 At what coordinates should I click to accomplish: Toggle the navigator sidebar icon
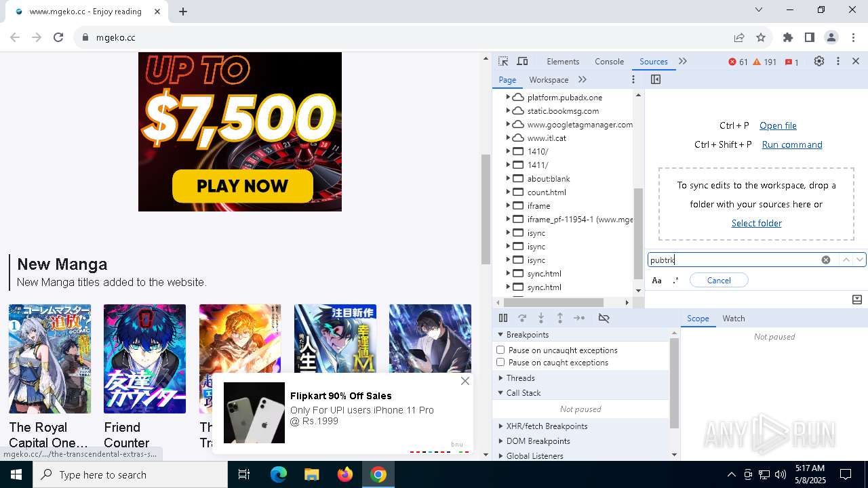(x=656, y=79)
